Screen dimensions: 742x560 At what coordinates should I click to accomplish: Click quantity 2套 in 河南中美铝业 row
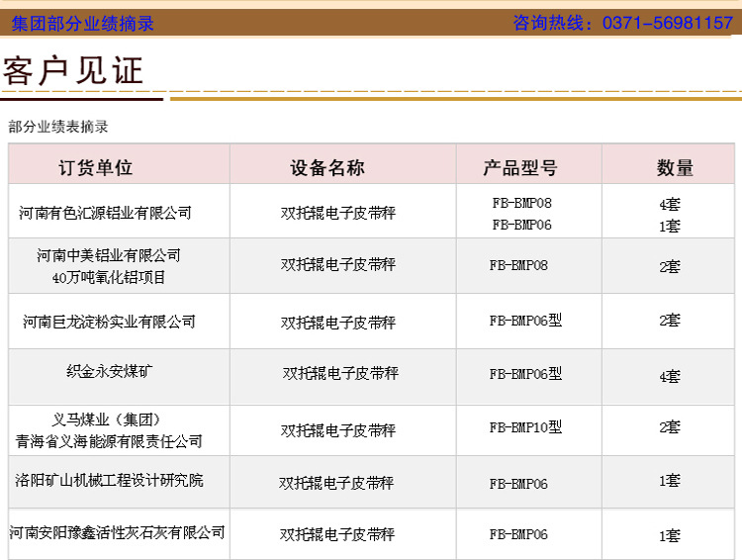point(670,266)
